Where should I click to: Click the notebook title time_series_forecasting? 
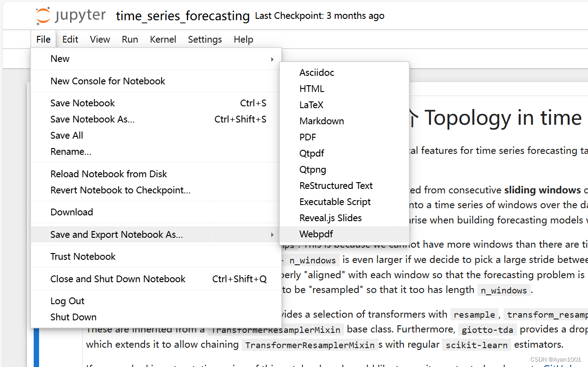coord(181,16)
